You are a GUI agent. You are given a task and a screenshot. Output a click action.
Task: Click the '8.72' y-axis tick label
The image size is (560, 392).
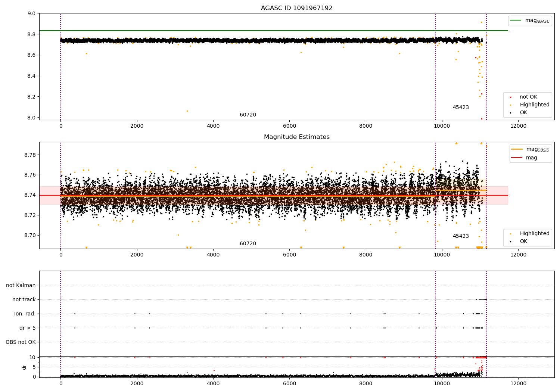(30, 215)
